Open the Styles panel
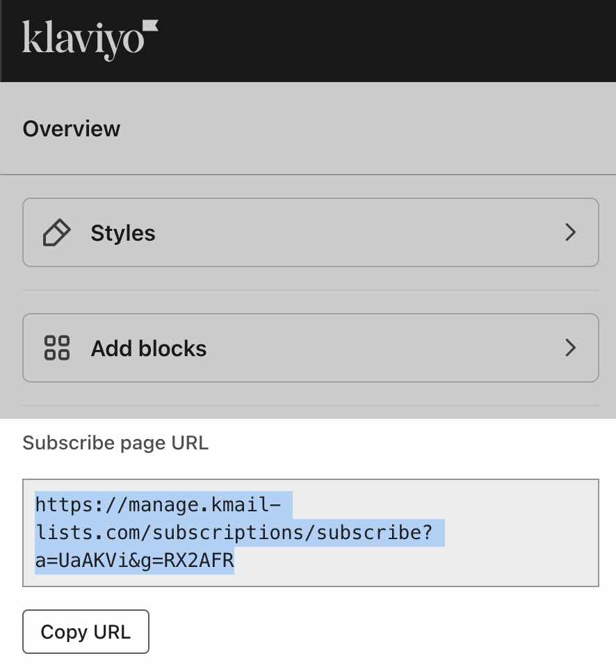The image size is (616, 672). click(x=310, y=232)
